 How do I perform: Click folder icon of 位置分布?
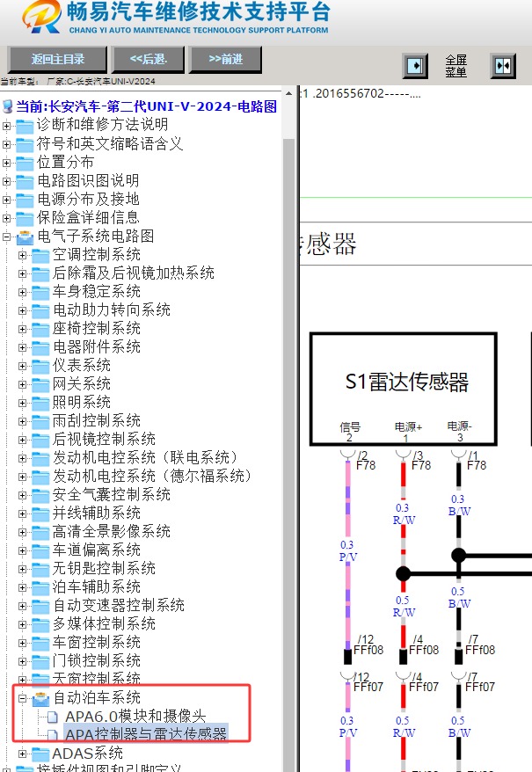[x=25, y=163]
